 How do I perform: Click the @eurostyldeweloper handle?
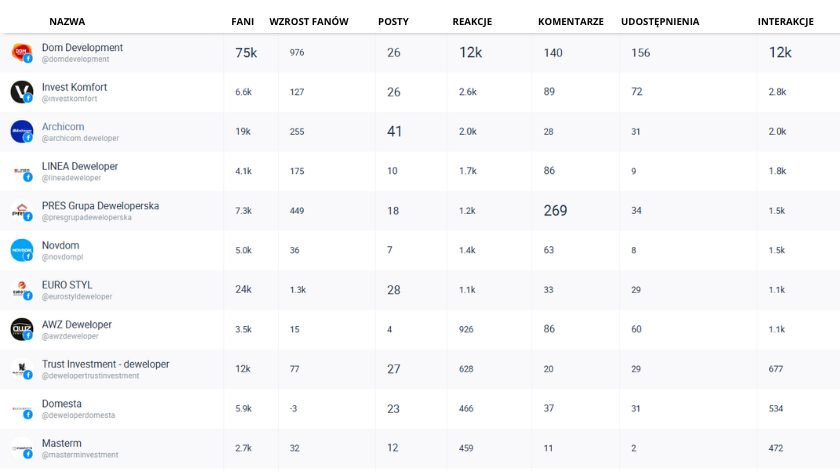coord(77,297)
